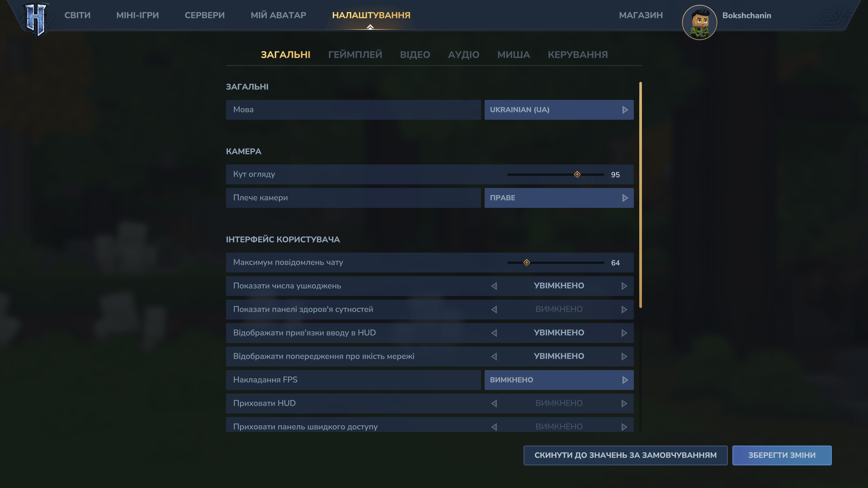Toggle Приховати HUD ВИМКНЕНО value
Image resolution: width=868 pixels, height=488 pixels.
click(559, 404)
